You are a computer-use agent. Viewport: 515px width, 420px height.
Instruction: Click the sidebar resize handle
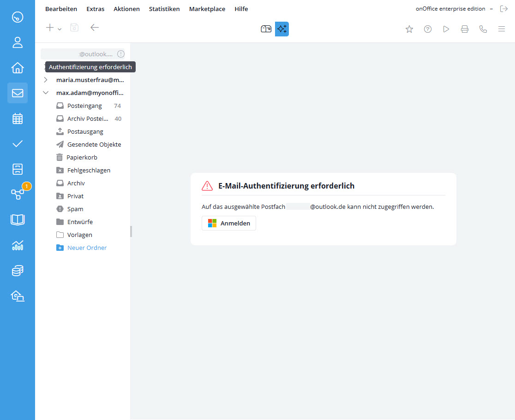131,231
